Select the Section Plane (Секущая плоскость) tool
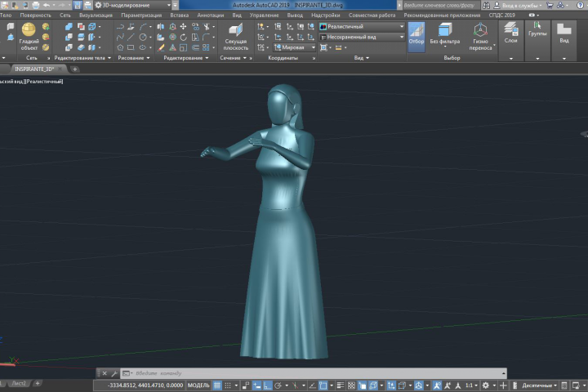 tap(236, 37)
